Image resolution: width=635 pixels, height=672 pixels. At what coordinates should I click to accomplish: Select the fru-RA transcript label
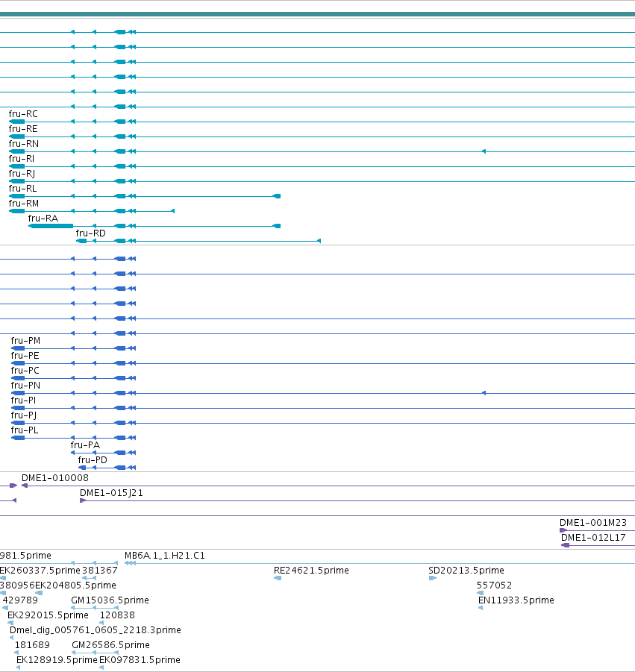[43, 219]
